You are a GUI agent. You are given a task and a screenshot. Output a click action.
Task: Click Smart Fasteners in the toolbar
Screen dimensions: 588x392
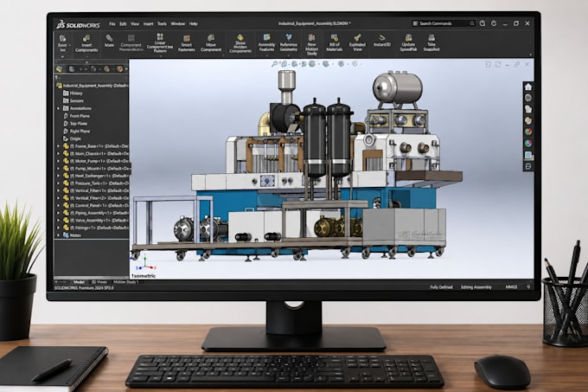[187, 43]
